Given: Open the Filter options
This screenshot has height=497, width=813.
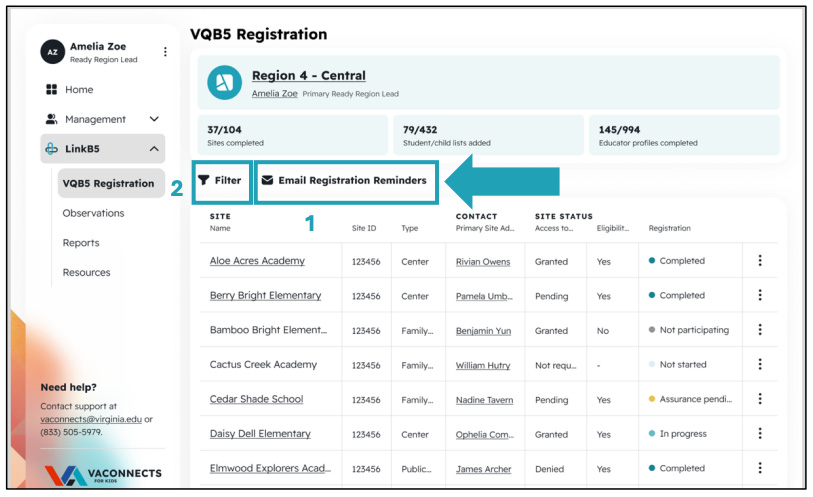Looking at the screenshot, I should [221, 180].
